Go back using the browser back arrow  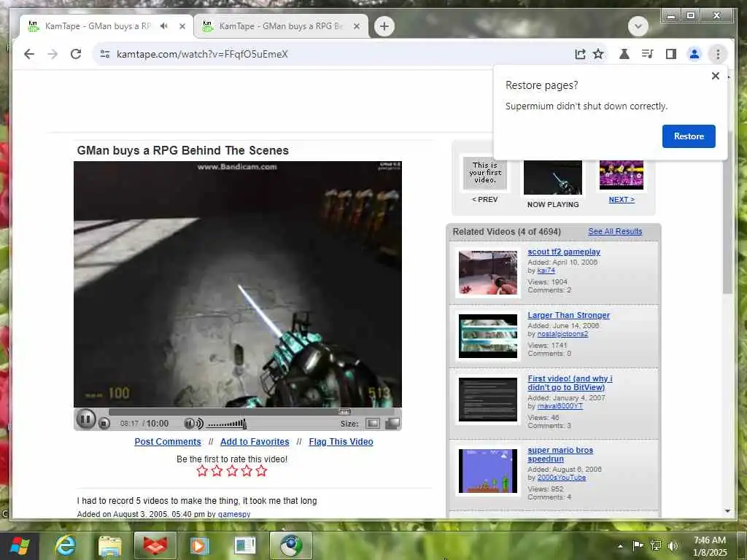[29, 54]
